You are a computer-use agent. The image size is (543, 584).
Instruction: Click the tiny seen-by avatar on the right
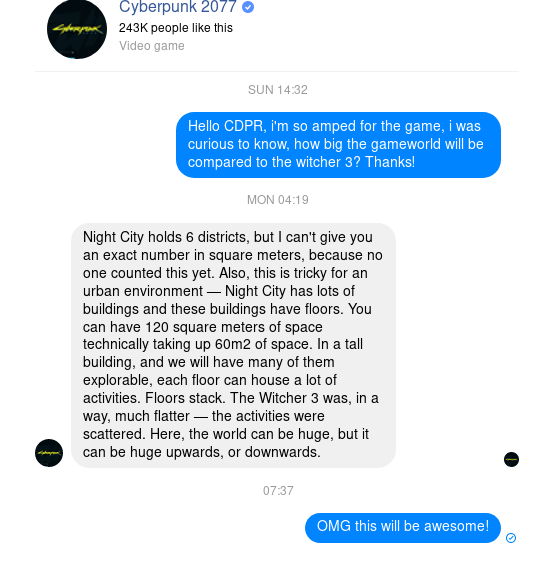click(511, 459)
